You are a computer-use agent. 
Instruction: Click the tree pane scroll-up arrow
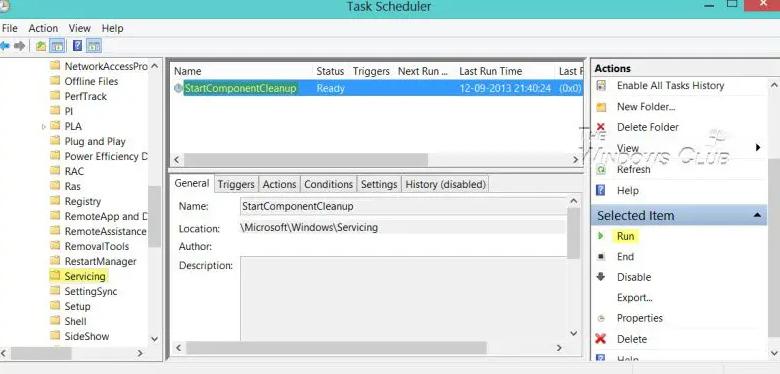click(x=155, y=66)
